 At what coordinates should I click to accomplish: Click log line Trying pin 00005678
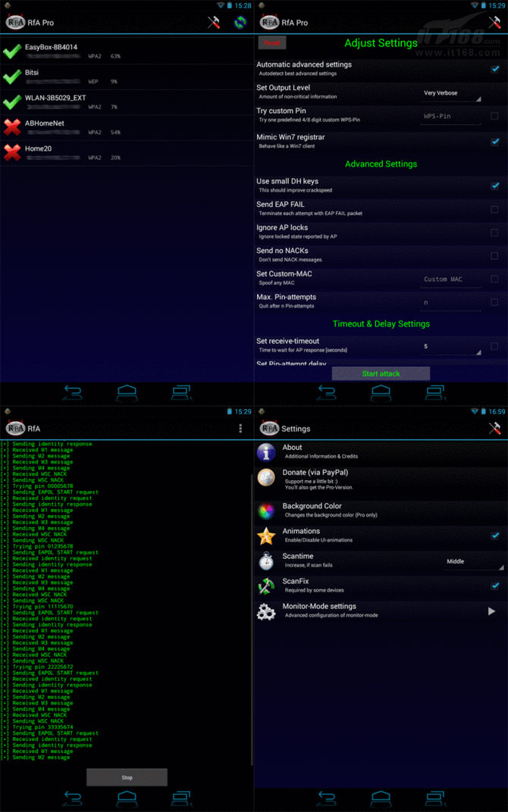click(x=37, y=486)
